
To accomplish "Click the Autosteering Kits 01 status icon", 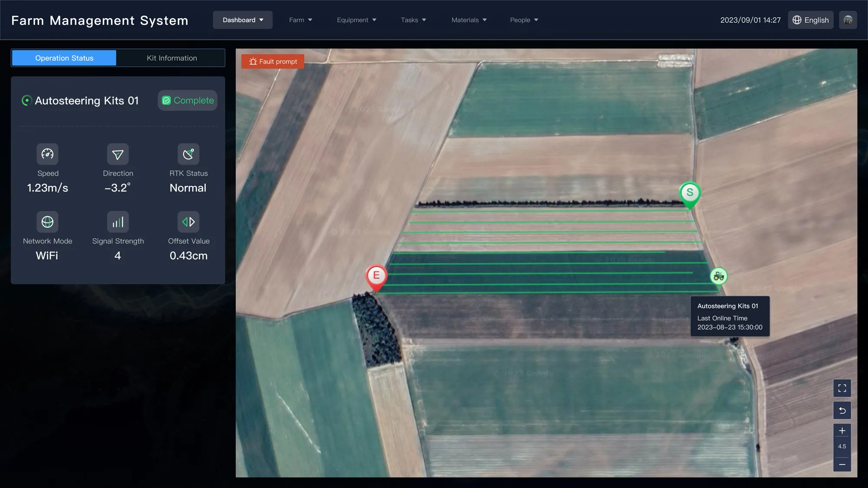I will click(26, 101).
